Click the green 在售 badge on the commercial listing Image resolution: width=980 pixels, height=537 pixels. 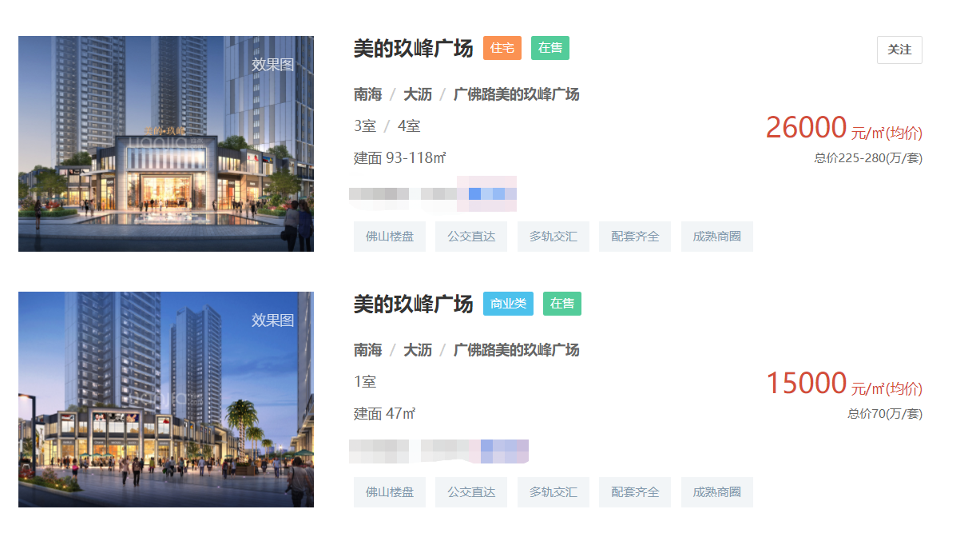[562, 304]
